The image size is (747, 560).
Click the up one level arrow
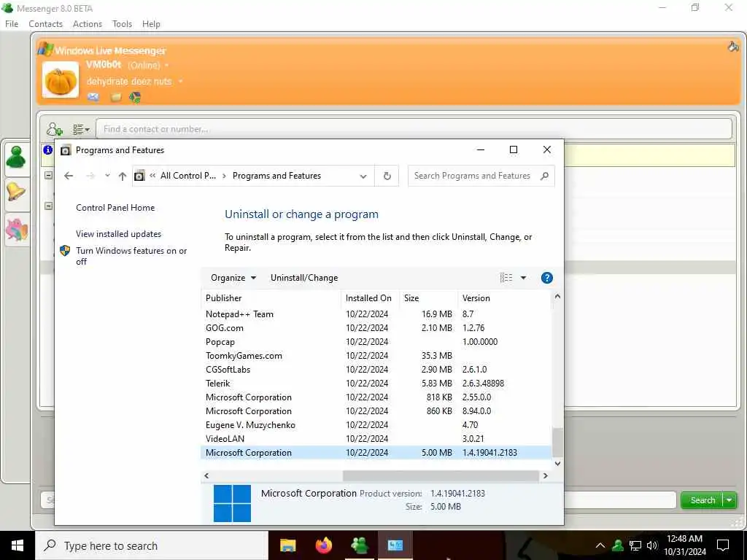coord(123,176)
